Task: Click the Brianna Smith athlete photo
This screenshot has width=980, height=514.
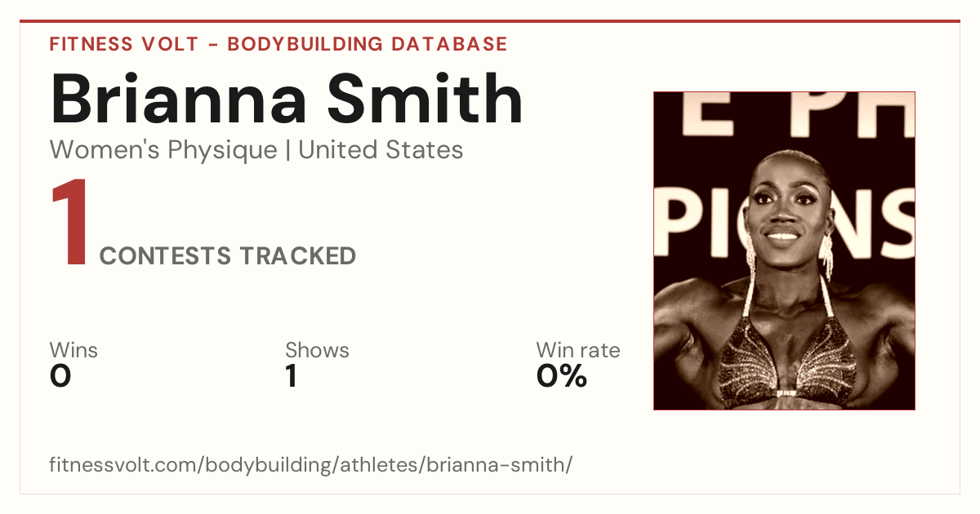Action: (784, 250)
